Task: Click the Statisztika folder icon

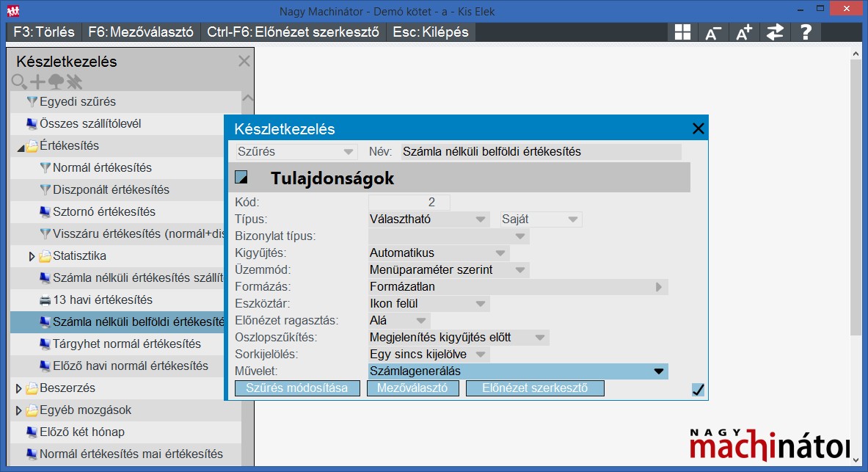Action: click(x=45, y=256)
